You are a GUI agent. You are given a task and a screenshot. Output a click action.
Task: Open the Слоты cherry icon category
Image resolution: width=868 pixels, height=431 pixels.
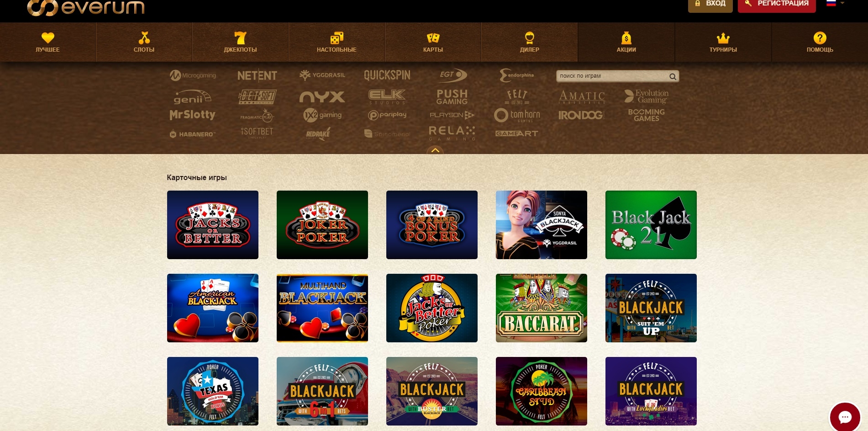coord(144,37)
